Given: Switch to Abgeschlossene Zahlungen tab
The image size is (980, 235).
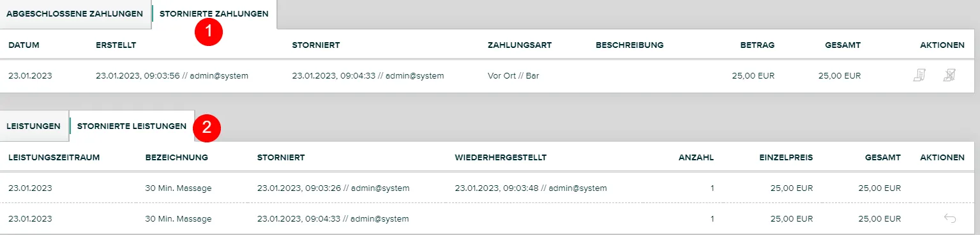Looking at the screenshot, I should click(x=75, y=13).
